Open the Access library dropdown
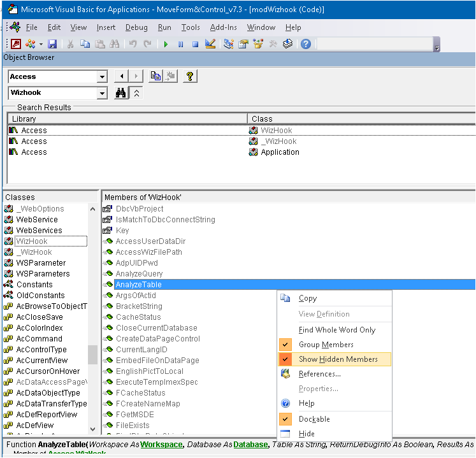 (102, 76)
